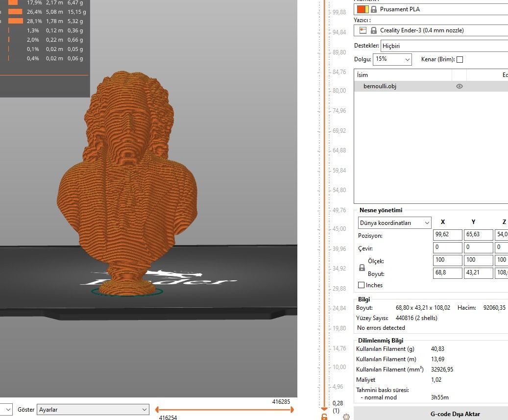This screenshot has height=420, width=508.
Task: Click the 'No errors detected' text
Action: click(381, 328)
